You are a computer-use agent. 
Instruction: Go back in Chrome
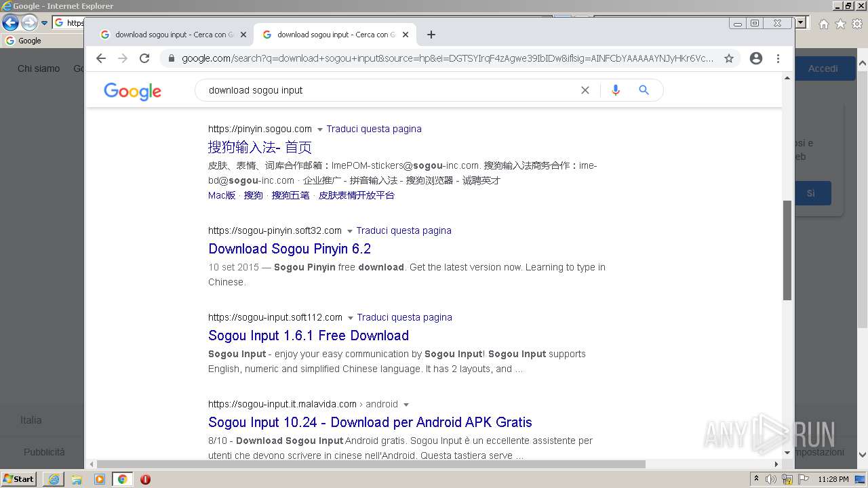(101, 58)
